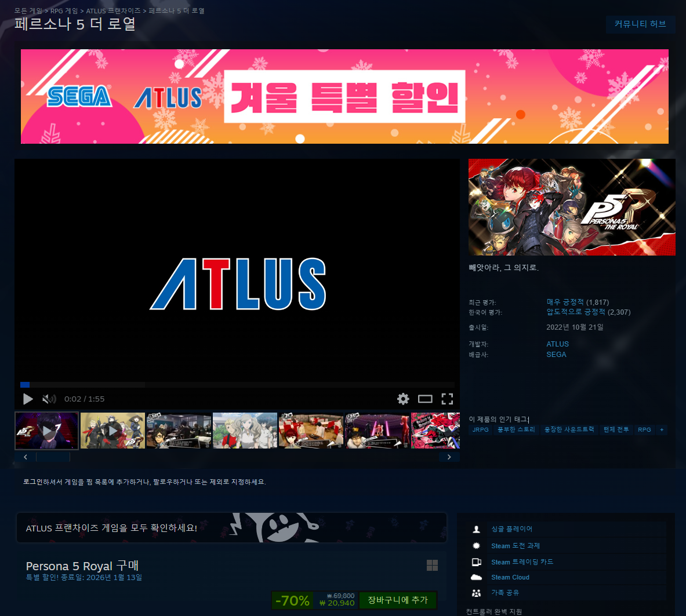Select the anime girl screenshot thumbnail
The width and height of the screenshot is (686, 616).
tap(245, 431)
